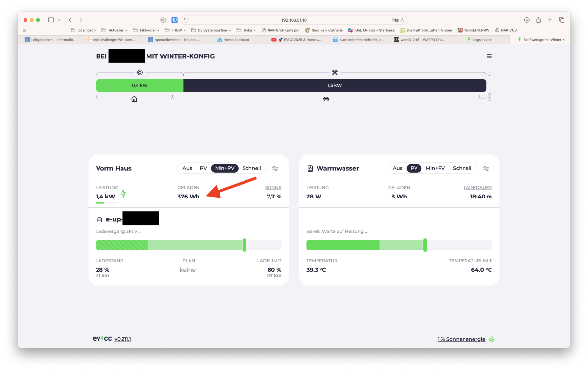Open Vorm Haus loadpoint settings sliders icon
The height and width of the screenshot is (371, 588).
pos(275,169)
